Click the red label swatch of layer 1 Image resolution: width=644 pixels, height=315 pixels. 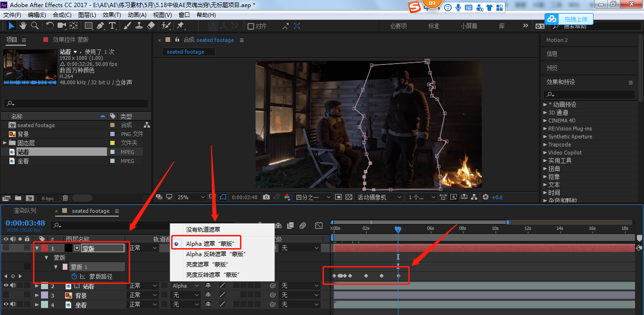pos(44,248)
